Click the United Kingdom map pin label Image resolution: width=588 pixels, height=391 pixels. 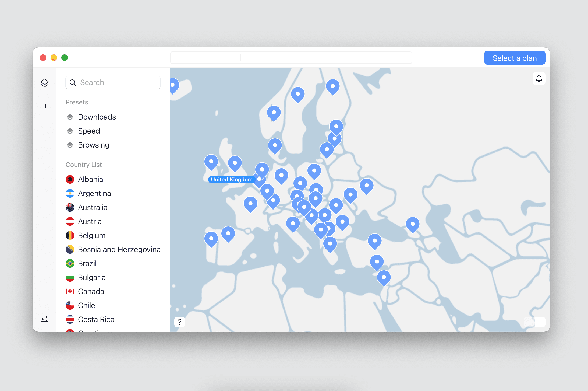232,180
